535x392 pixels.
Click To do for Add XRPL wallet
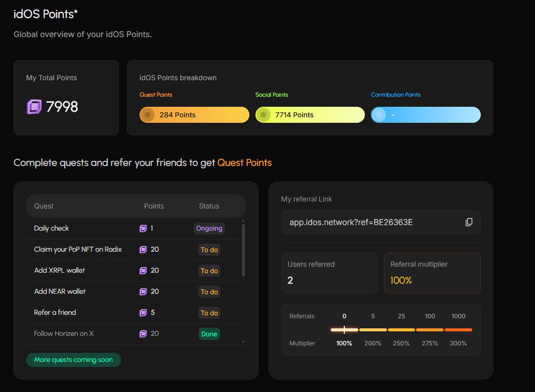click(209, 271)
